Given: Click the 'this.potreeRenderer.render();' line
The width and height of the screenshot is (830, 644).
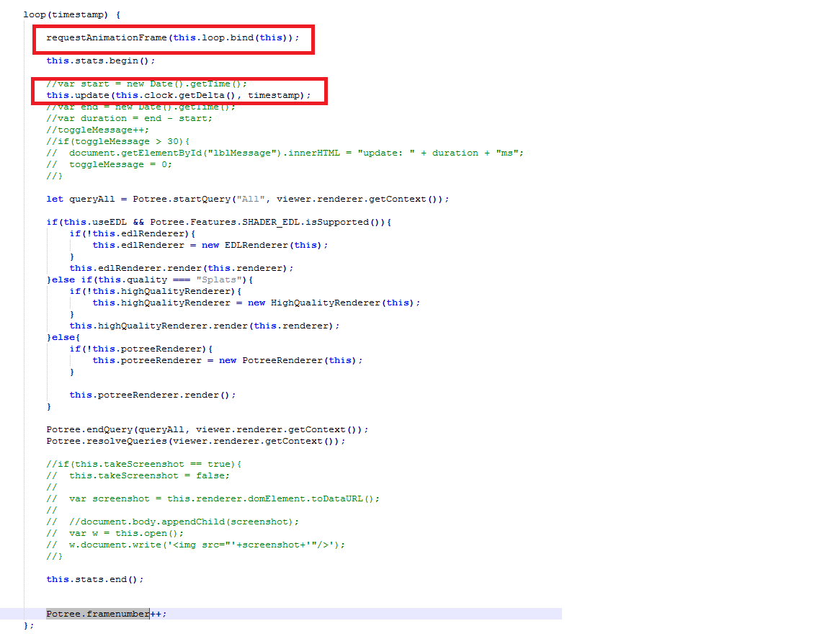Looking at the screenshot, I should click(153, 395).
